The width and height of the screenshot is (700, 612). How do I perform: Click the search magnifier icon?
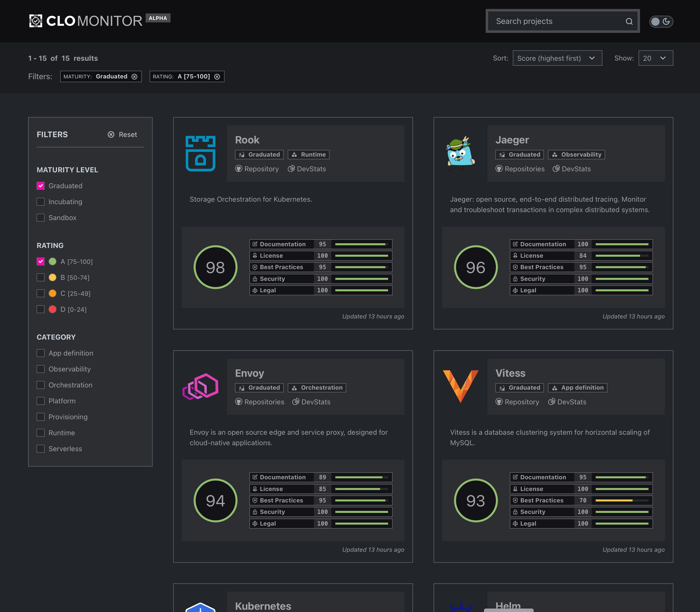point(629,21)
